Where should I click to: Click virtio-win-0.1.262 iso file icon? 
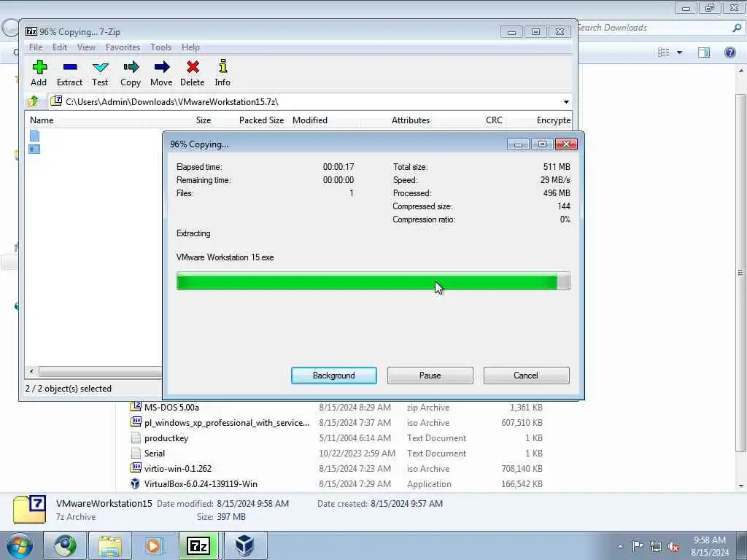pos(136,468)
